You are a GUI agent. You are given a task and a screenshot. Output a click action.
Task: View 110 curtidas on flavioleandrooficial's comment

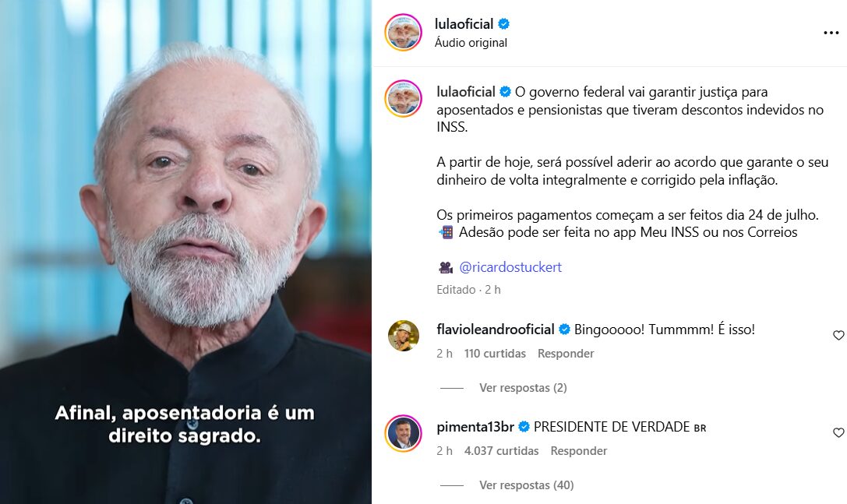[x=495, y=354]
